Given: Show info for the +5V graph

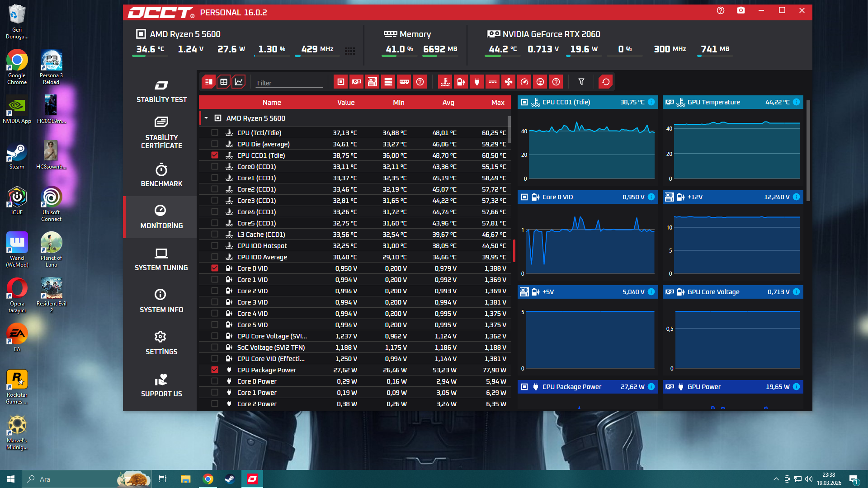Looking at the screenshot, I should coord(651,292).
